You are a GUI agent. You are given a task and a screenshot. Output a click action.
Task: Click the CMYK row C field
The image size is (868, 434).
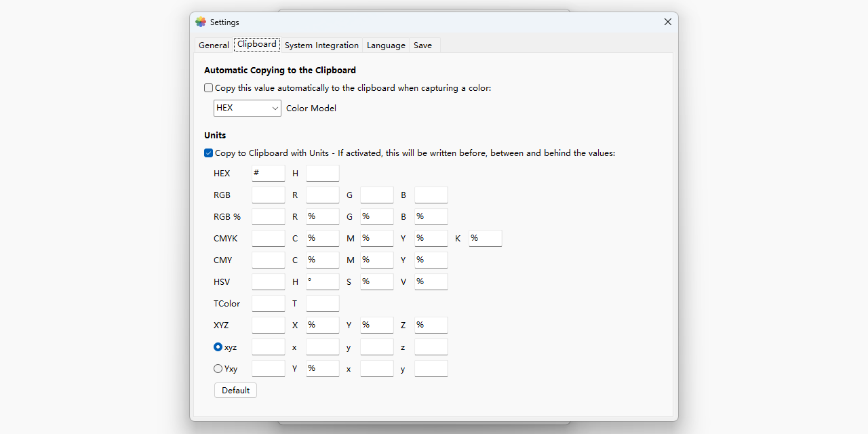tap(323, 239)
